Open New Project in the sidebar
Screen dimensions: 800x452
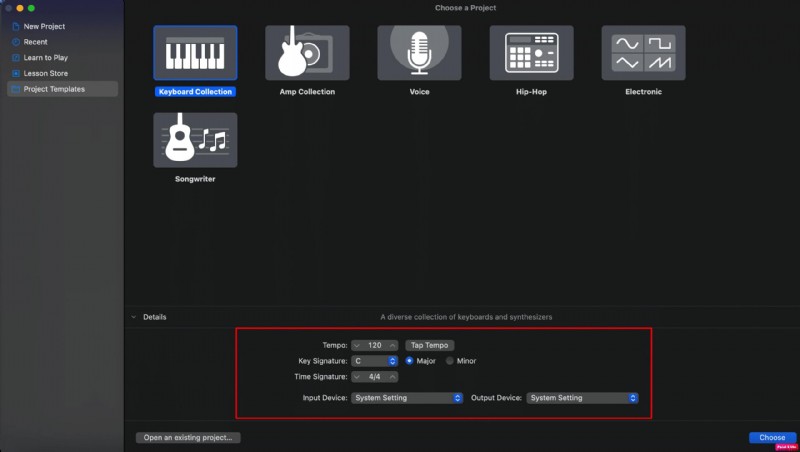coord(44,26)
